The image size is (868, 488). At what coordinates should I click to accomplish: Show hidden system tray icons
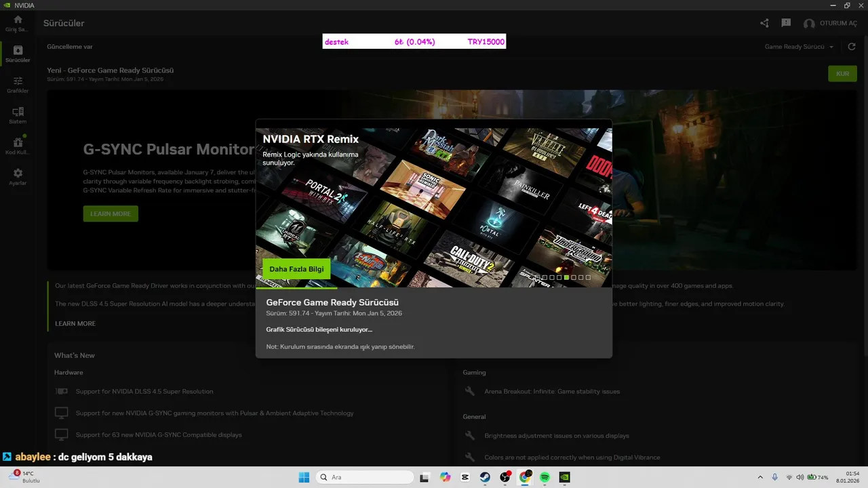759,477
